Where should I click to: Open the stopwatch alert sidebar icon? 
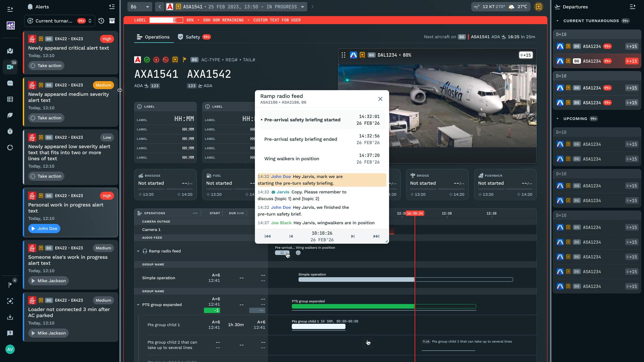(x=10, y=131)
